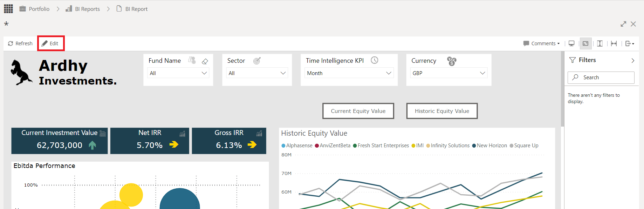Image resolution: width=644 pixels, height=209 pixels.
Task: Click the Refresh button
Action: [x=20, y=43]
